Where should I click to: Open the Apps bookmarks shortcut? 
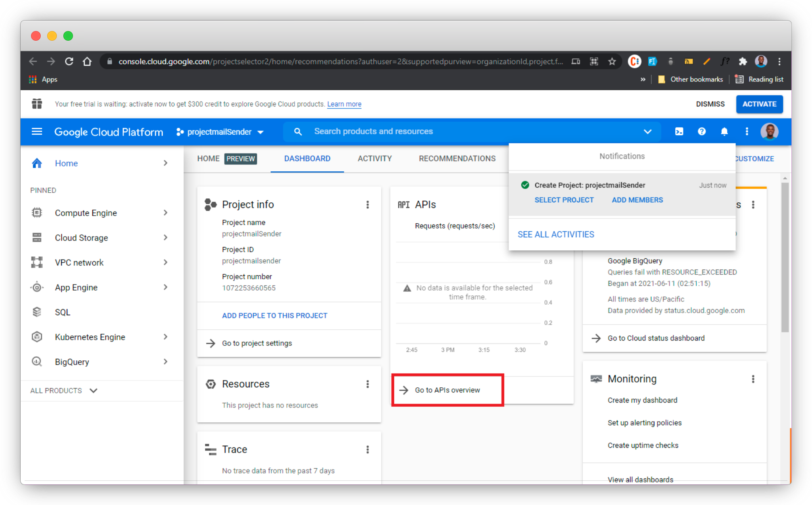[x=43, y=79]
